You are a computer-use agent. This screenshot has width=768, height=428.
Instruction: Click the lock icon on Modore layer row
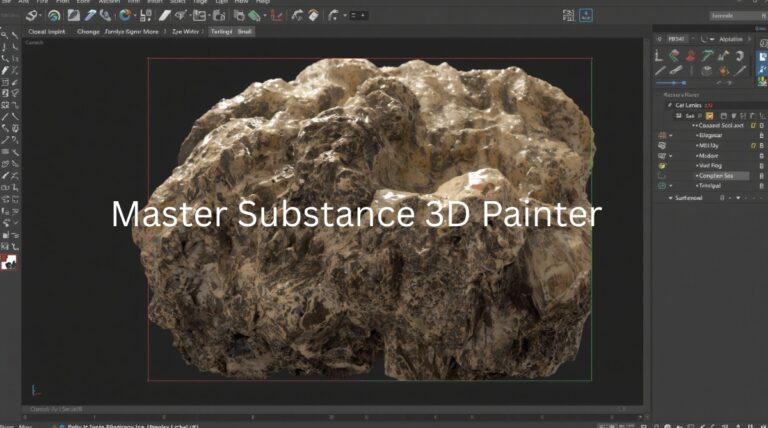pos(761,156)
